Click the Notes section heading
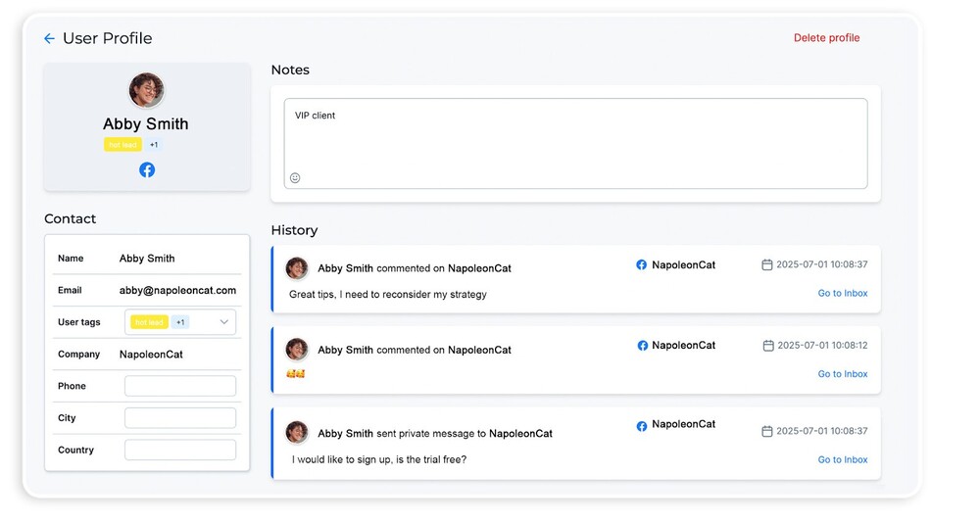The height and width of the screenshot is (523, 980). pos(290,70)
